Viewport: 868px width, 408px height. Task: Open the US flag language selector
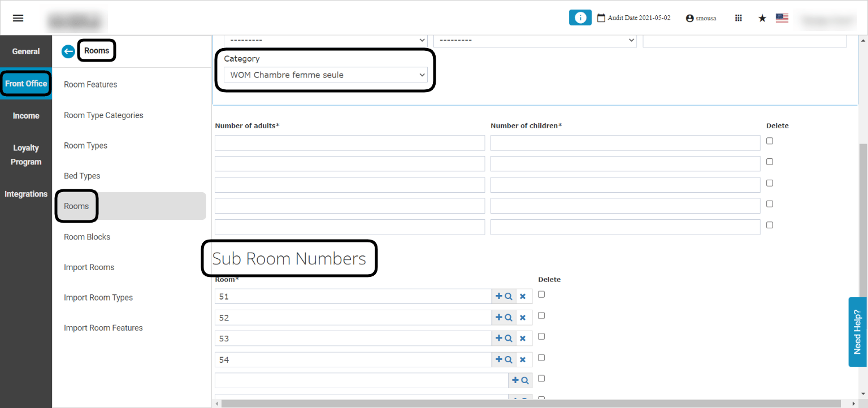(x=782, y=18)
